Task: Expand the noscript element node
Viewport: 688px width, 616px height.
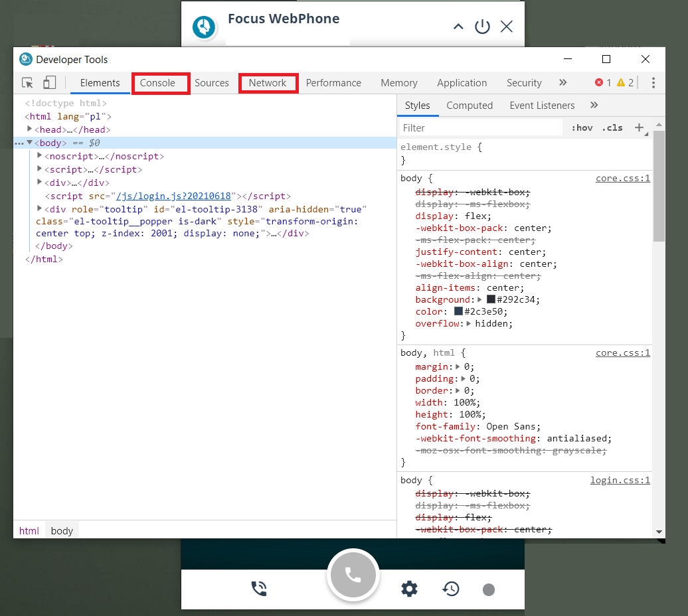Action: [x=40, y=156]
